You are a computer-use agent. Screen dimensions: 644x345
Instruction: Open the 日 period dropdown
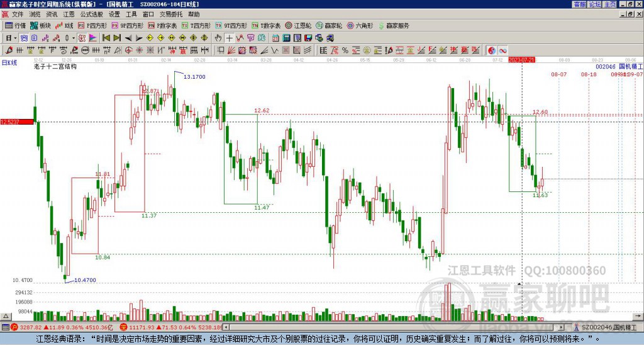[x=11, y=38]
